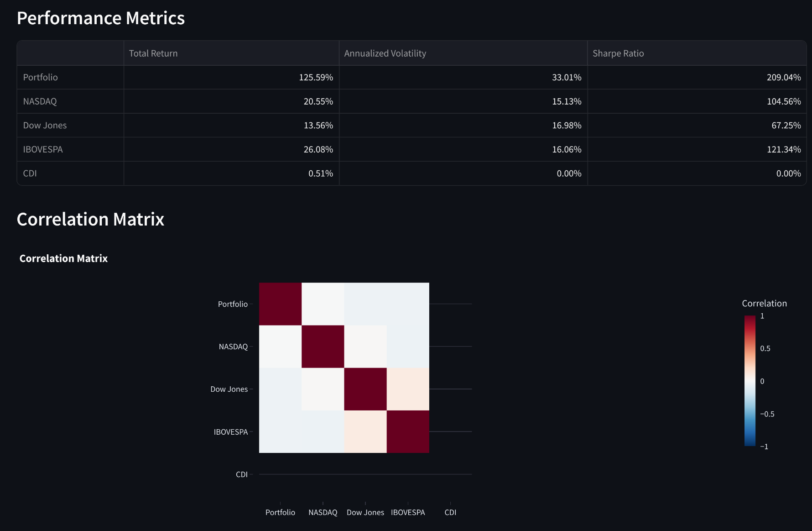Select the Dow Jones row label in the table

pyautogui.click(x=70, y=125)
